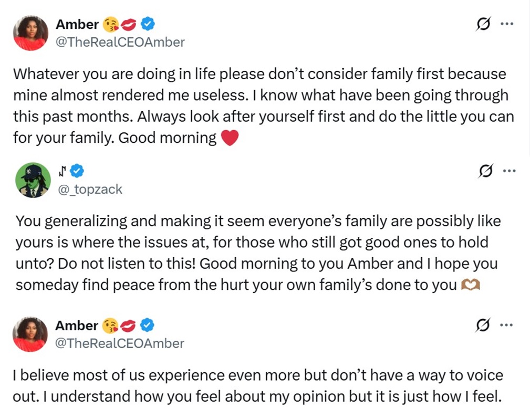The width and height of the screenshot is (530, 420).
Task: Click @TheRealCEOAmber handle on the family-first tweet
Action: [x=120, y=42]
